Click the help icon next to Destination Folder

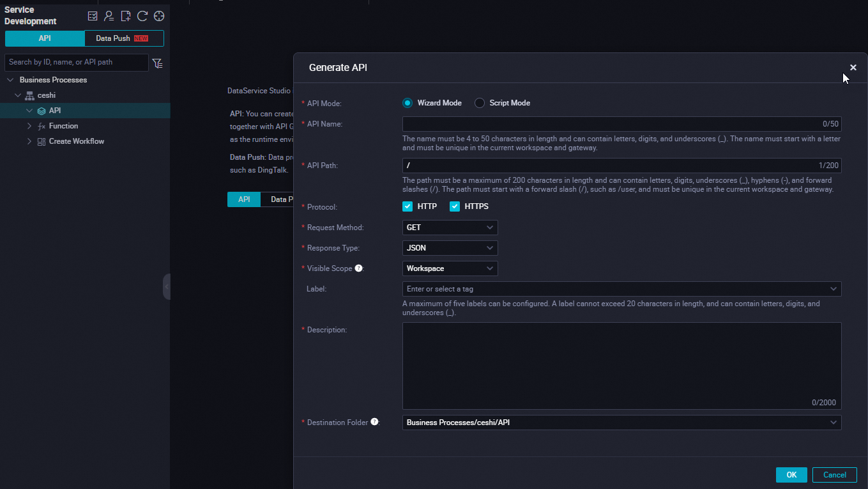pyautogui.click(x=374, y=422)
